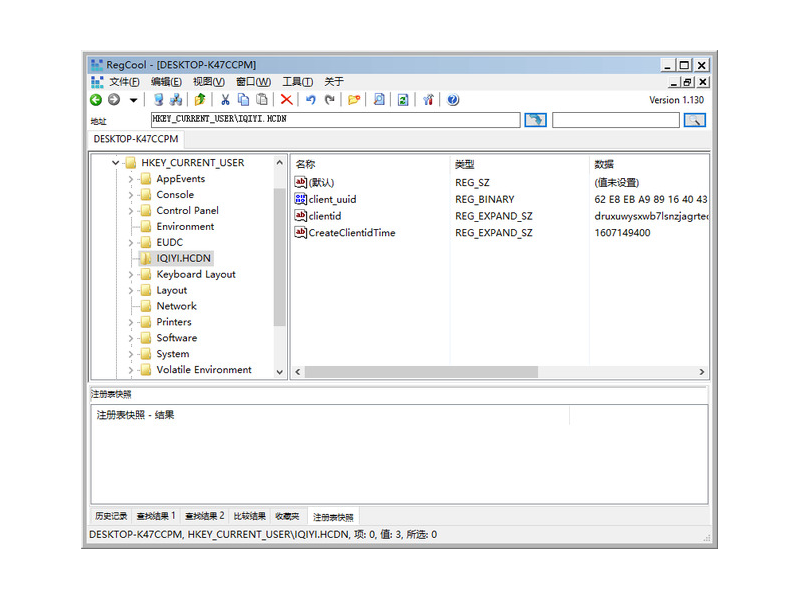The image size is (800, 600).
Task: Open the 文件(F) menu
Action: tap(124, 82)
